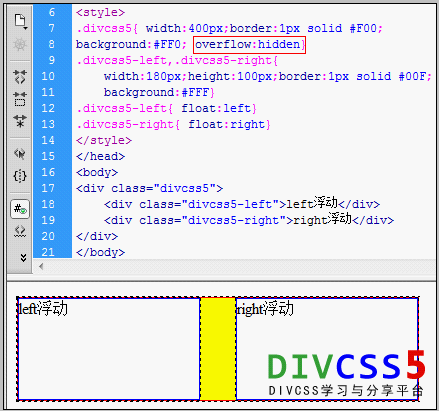The width and height of the screenshot is (440, 412).
Task: Click the 'right浮动' box in preview
Action: [x=327, y=349]
